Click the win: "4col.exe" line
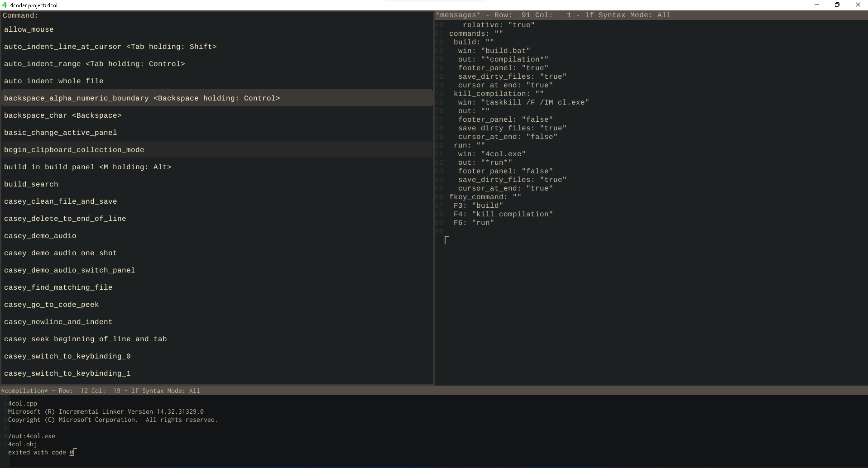The image size is (868, 468). pos(492,154)
